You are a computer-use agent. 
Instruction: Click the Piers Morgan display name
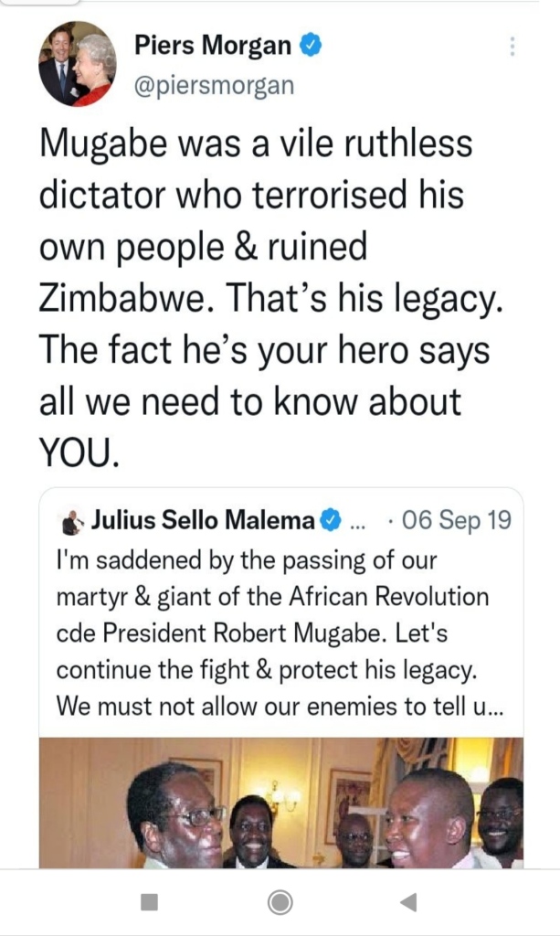[213, 45]
